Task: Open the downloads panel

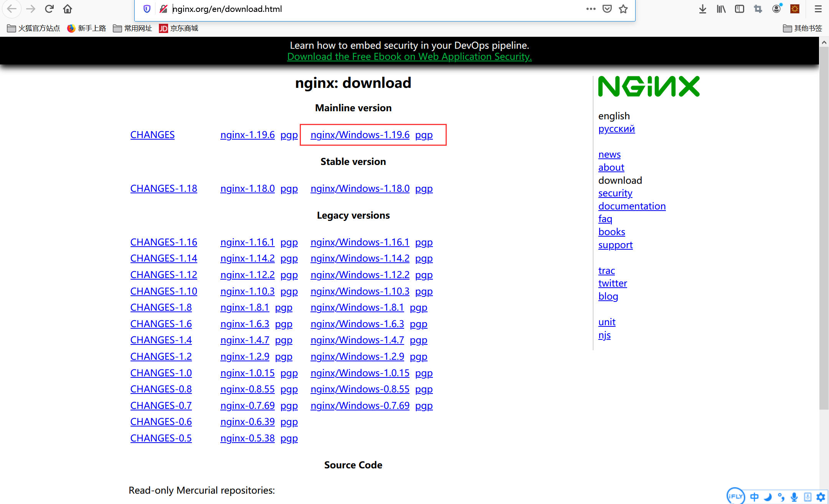Action: [703, 9]
